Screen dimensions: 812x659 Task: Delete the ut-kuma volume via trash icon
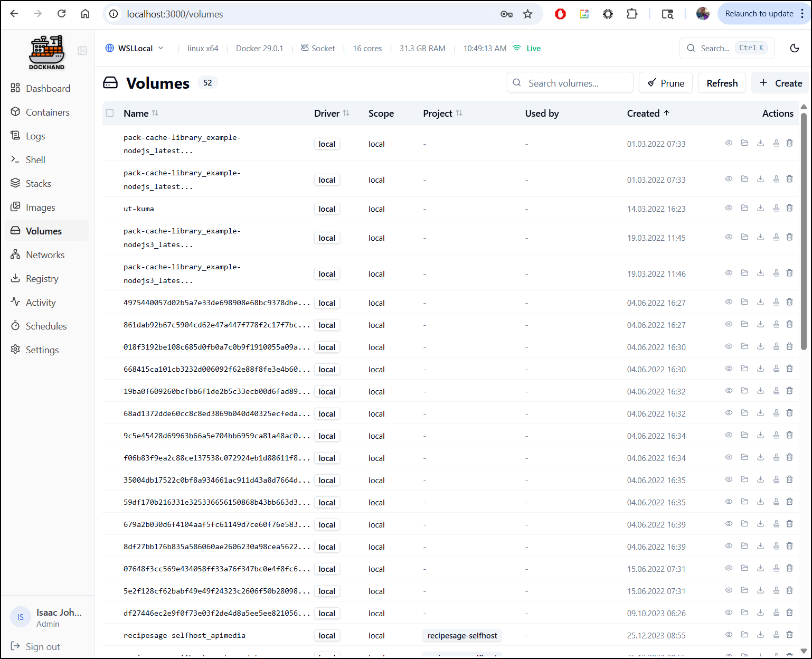[789, 208]
